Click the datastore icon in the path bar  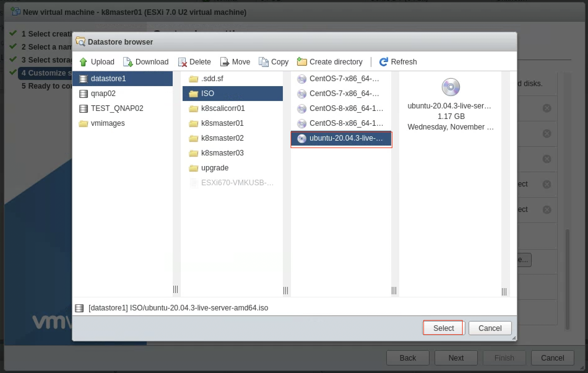tap(80, 308)
